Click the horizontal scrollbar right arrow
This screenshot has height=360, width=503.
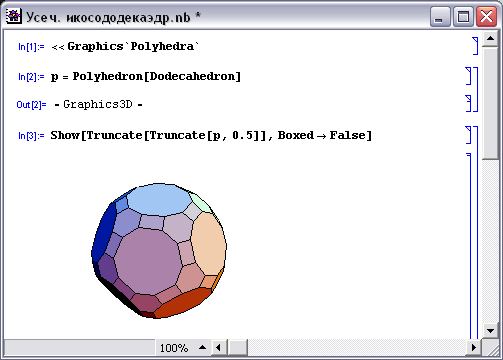coord(473,348)
